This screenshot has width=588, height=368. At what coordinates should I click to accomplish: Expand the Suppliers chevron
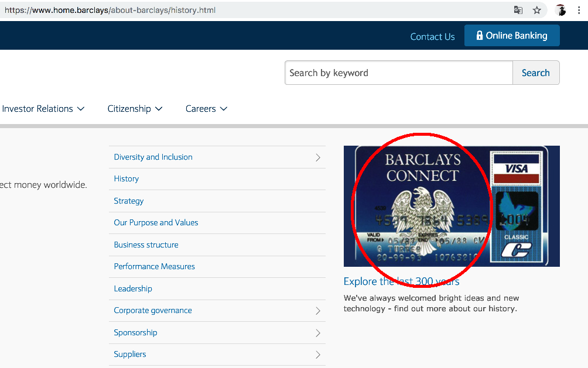point(317,355)
